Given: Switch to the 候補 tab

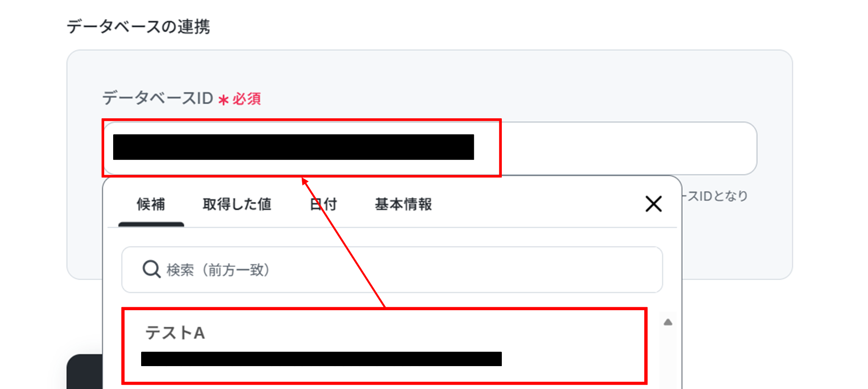Looking at the screenshot, I should [151, 204].
